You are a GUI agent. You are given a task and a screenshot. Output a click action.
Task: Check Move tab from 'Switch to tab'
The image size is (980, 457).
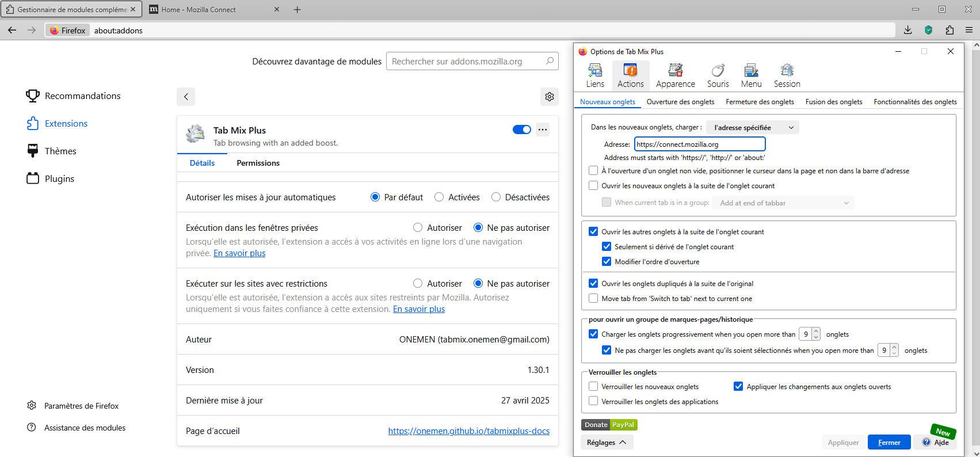(x=593, y=298)
